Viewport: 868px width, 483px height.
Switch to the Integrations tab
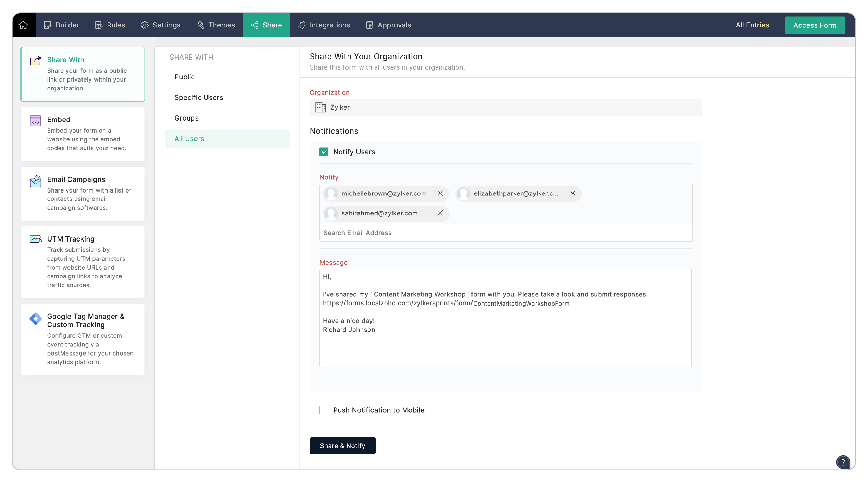pyautogui.click(x=324, y=25)
